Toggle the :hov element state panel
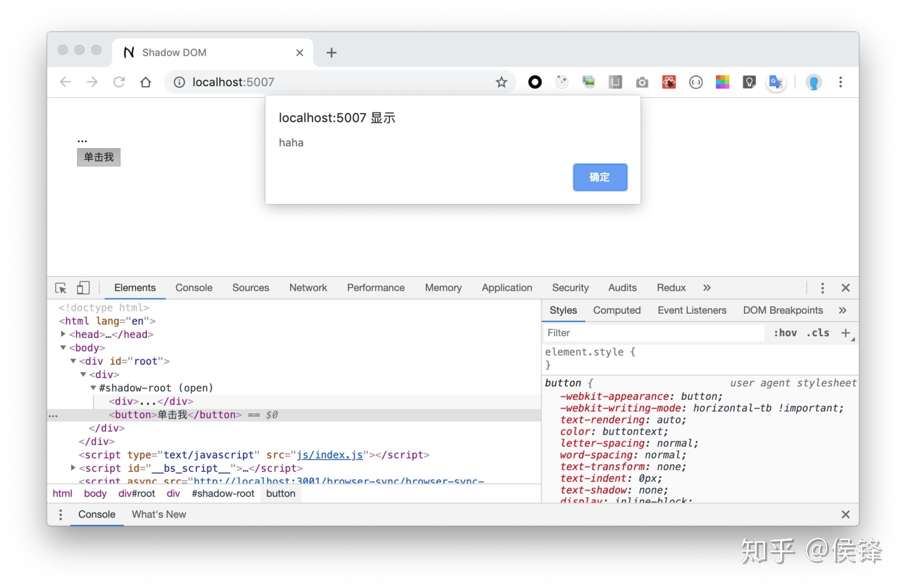 click(x=785, y=333)
